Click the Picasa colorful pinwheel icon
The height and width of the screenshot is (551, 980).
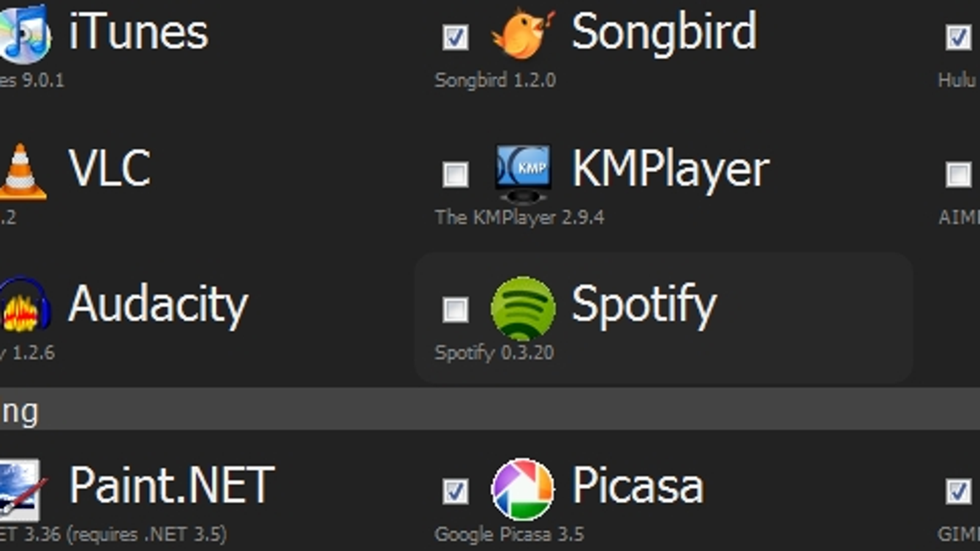tap(522, 489)
